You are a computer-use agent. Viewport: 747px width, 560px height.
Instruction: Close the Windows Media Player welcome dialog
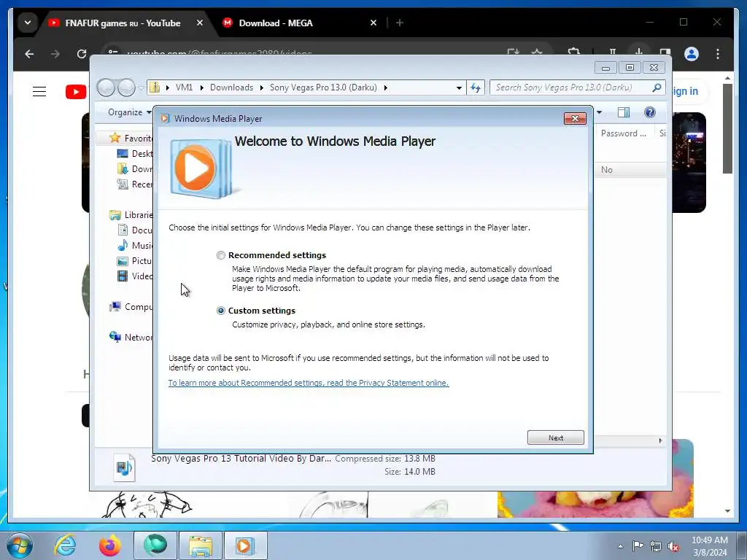point(575,119)
